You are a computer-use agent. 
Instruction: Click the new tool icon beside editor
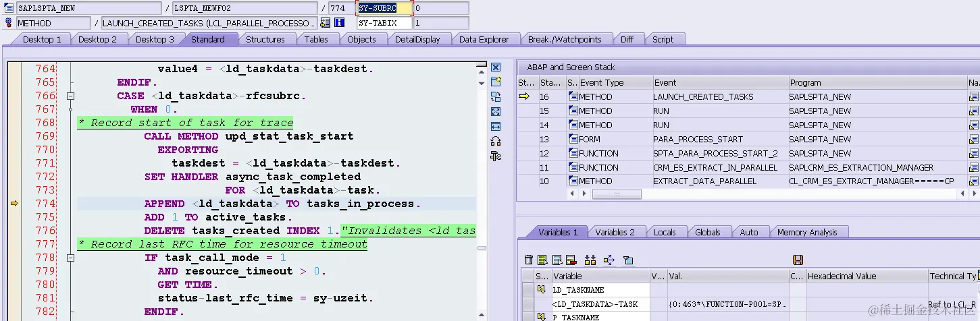(x=496, y=82)
